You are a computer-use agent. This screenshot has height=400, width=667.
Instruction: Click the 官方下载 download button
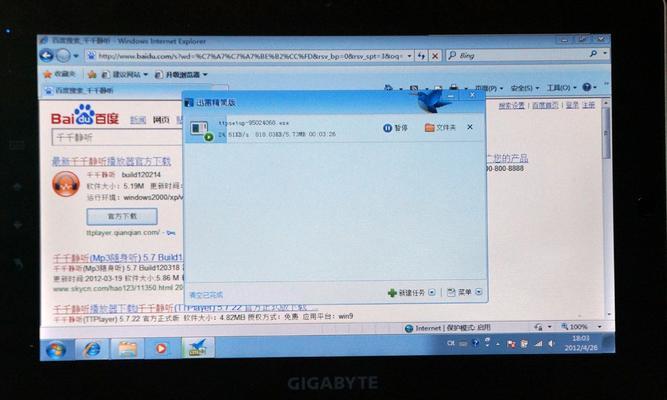(122, 216)
